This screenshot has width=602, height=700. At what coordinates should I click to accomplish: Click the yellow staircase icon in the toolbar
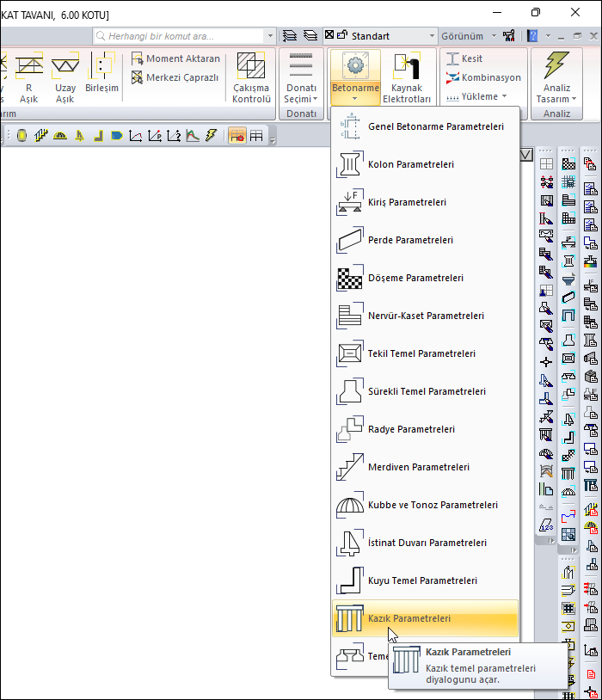coord(40,135)
